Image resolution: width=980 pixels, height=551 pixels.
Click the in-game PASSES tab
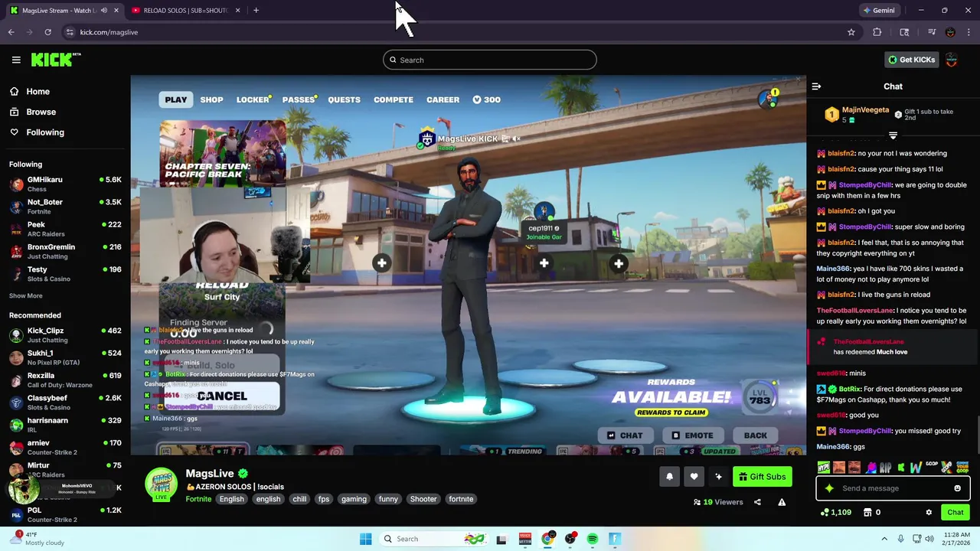pyautogui.click(x=299, y=99)
